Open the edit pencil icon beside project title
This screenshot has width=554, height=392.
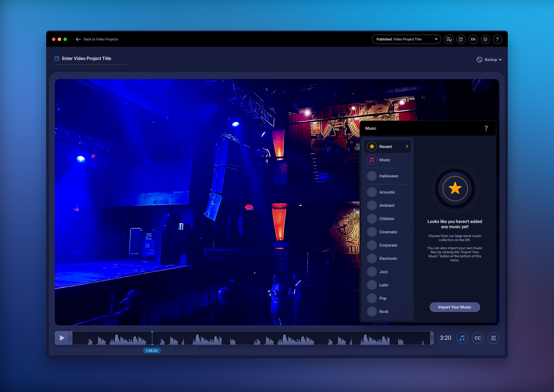pos(57,58)
